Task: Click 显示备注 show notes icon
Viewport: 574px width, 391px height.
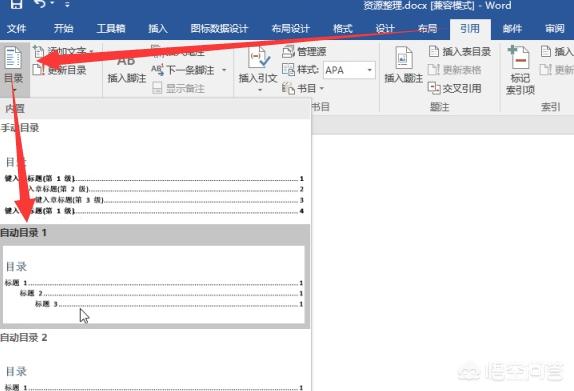Action: pos(157,88)
